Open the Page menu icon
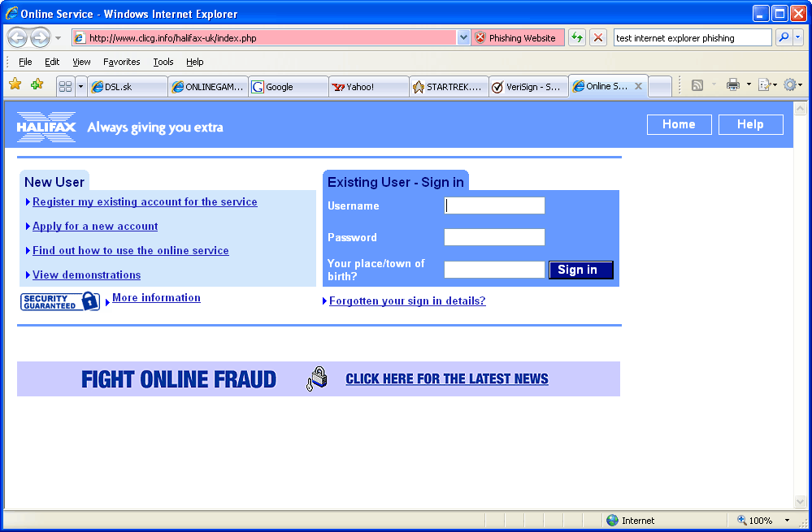 click(767, 84)
